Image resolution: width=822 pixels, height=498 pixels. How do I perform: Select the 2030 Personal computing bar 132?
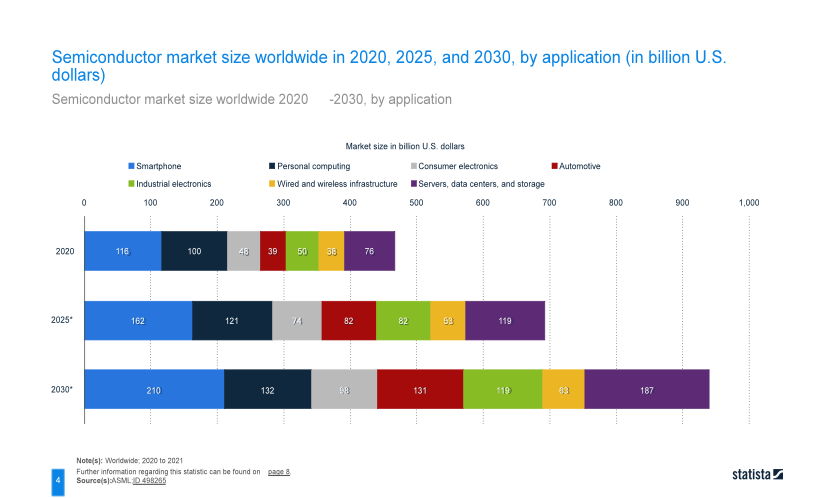(x=268, y=389)
